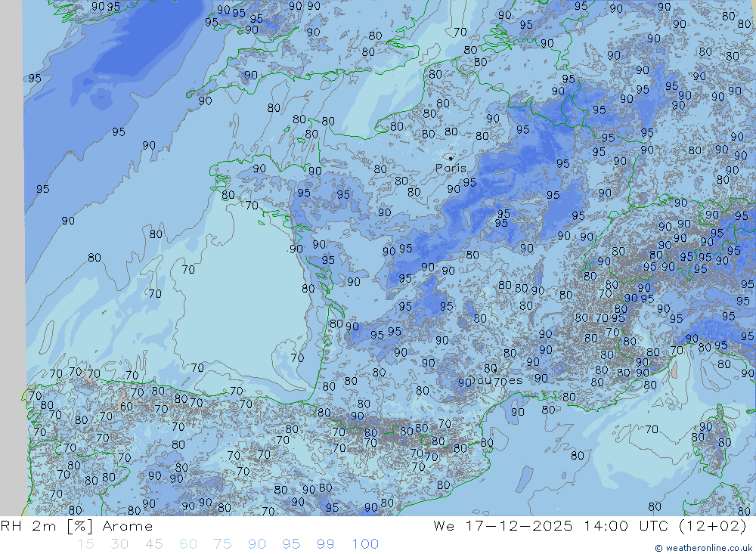
Task: Click legend value 30
Action: coord(119,544)
